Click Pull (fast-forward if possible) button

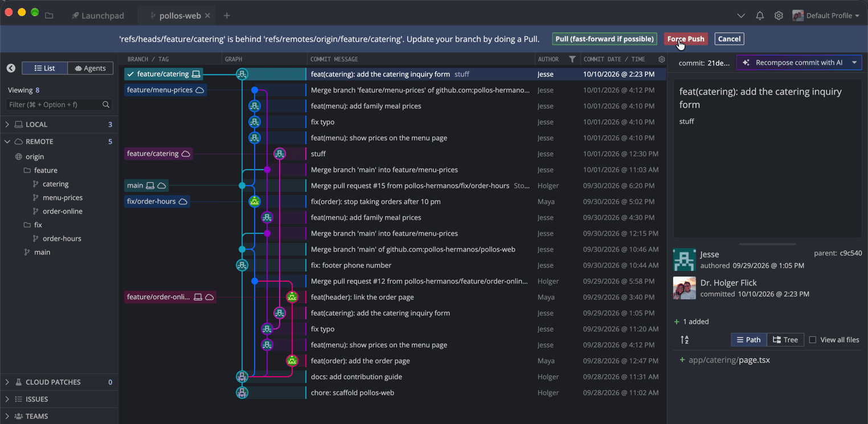coord(604,39)
